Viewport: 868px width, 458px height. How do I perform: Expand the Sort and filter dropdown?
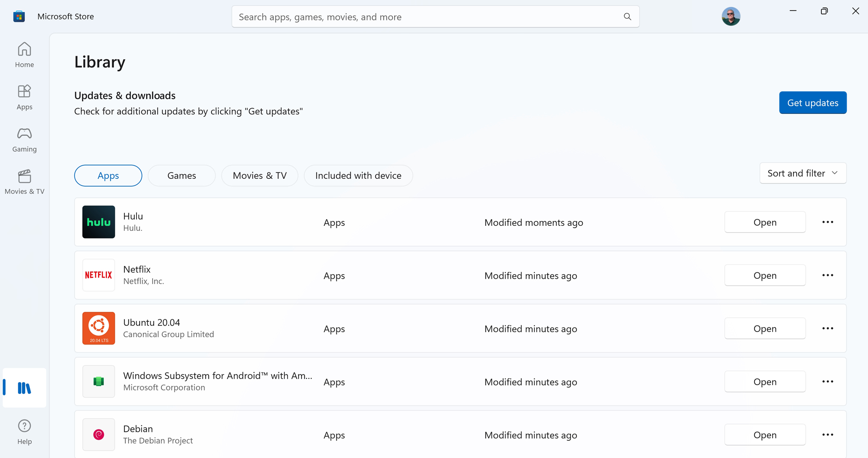coord(802,173)
